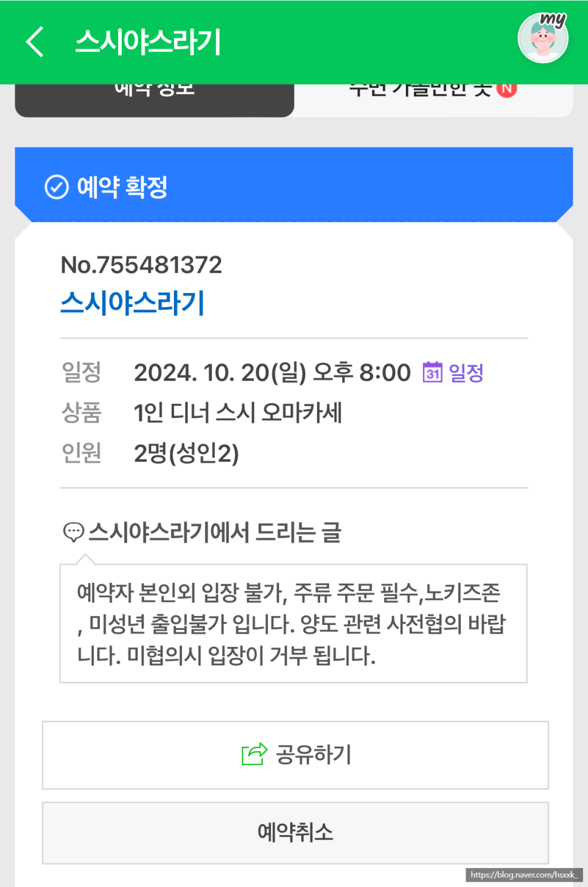Switch to the 주변 가볼만한 곳 tab
This screenshot has height=887, width=588.
coord(433,100)
